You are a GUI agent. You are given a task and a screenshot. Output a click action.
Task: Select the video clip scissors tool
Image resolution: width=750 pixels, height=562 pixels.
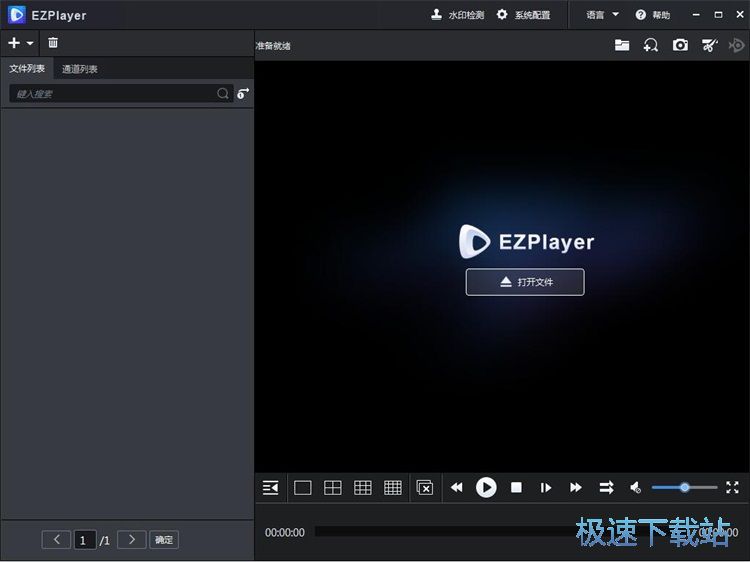point(709,45)
